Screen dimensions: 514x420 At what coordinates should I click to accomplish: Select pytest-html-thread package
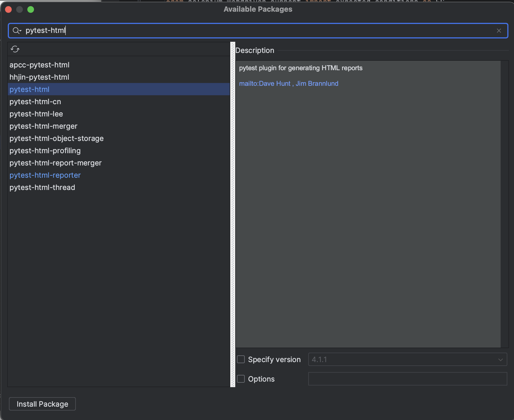(x=119, y=187)
